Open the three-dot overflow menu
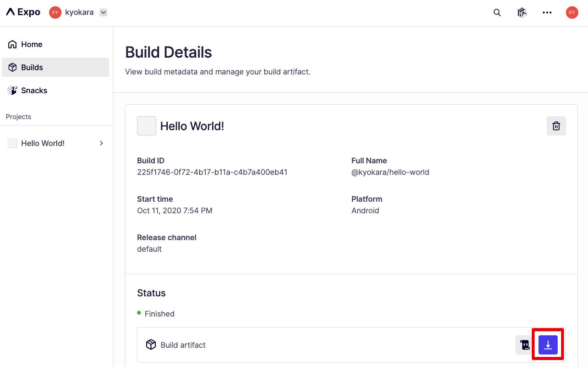 (x=547, y=12)
